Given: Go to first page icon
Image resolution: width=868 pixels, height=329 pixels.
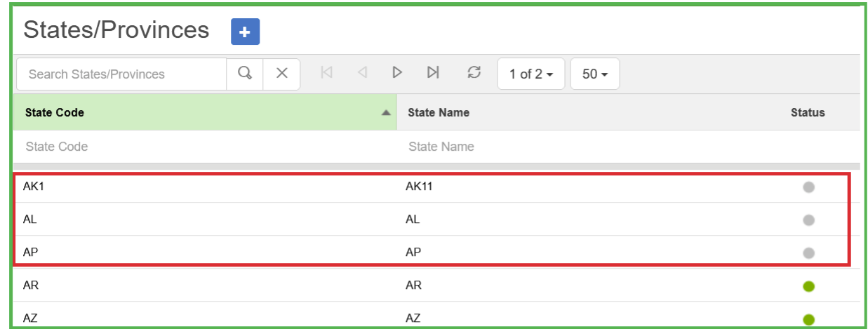Looking at the screenshot, I should pos(326,72).
